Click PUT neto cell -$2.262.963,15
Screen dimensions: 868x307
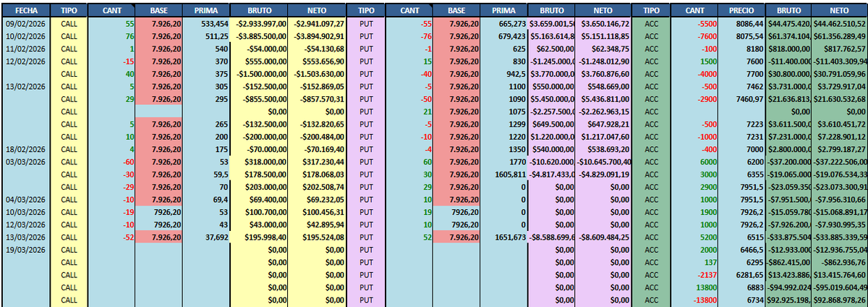coord(603,112)
